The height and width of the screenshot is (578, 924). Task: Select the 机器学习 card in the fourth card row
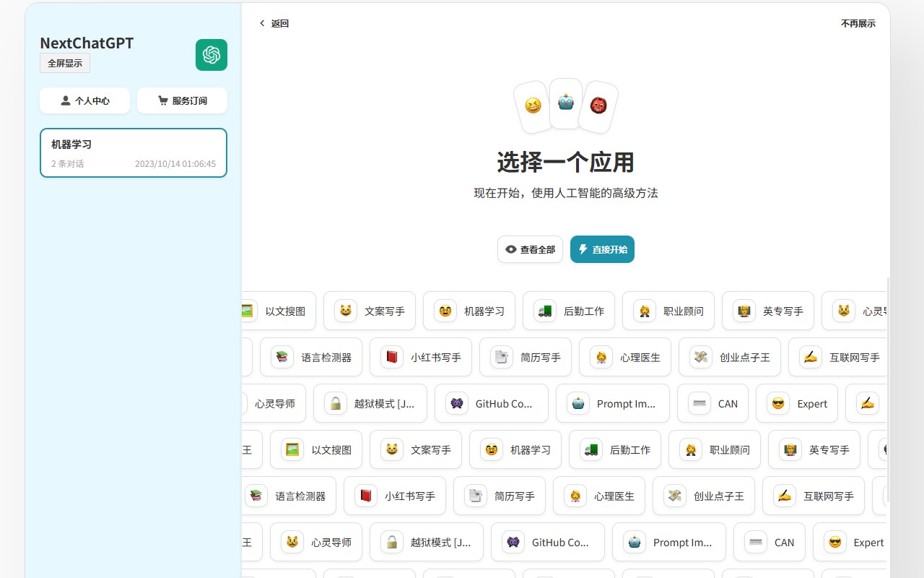[x=515, y=449]
